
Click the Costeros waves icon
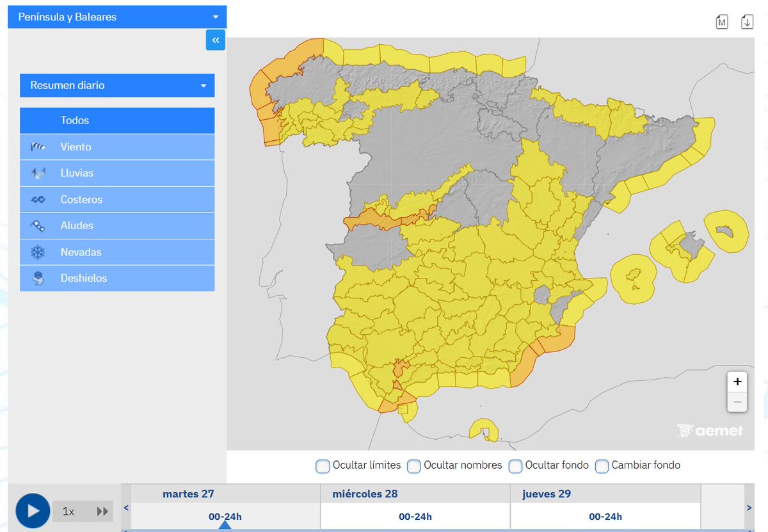click(37, 199)
